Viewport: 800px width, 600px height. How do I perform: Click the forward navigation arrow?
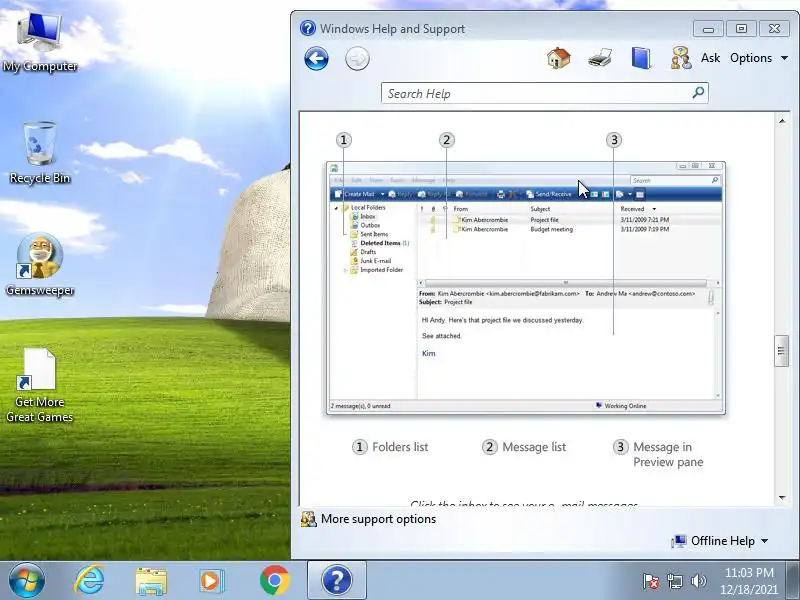[357, 59]
